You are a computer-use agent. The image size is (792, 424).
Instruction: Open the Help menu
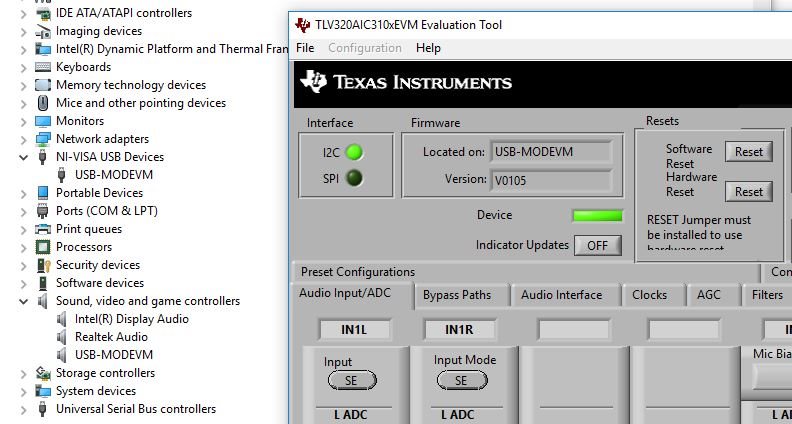click(428, 48)
